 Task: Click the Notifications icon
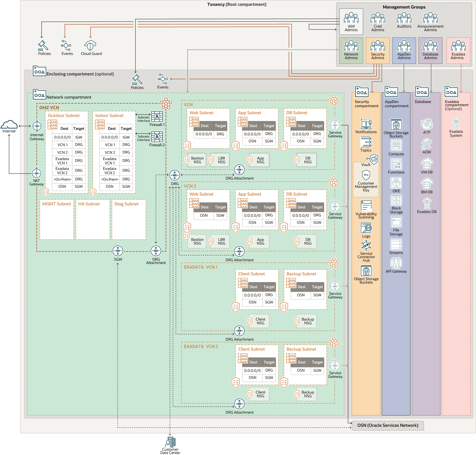366,124
